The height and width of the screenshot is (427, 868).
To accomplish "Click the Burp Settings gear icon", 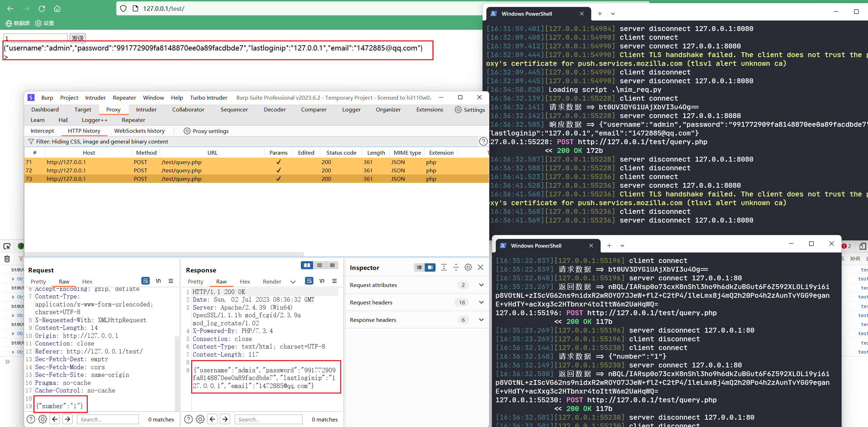I will (x=458, y=110).
